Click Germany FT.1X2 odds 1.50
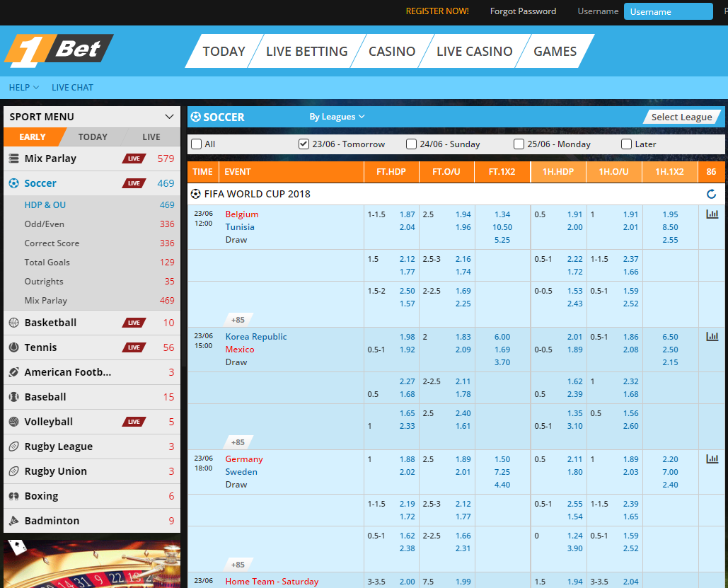This screenshot has width=728, height=588. tap(502, 459)
